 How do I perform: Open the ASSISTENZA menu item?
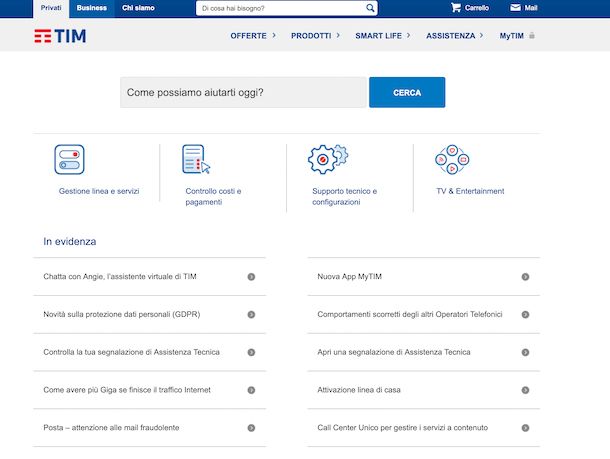pos(450,36)
